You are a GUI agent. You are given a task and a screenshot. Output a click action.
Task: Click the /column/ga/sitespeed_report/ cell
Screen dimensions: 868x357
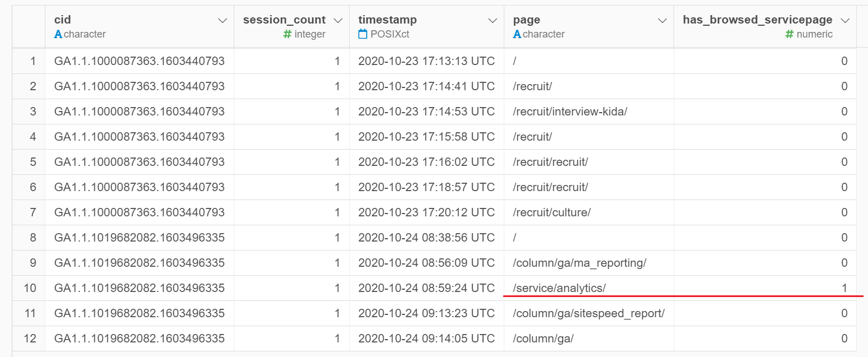[588, 313]
